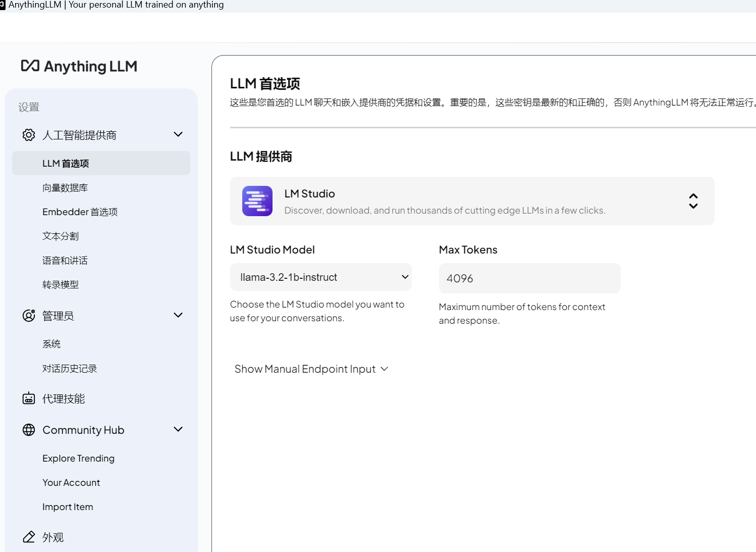
Task: Open 外观 appearance settings
Action: click(x=53, y=537)
